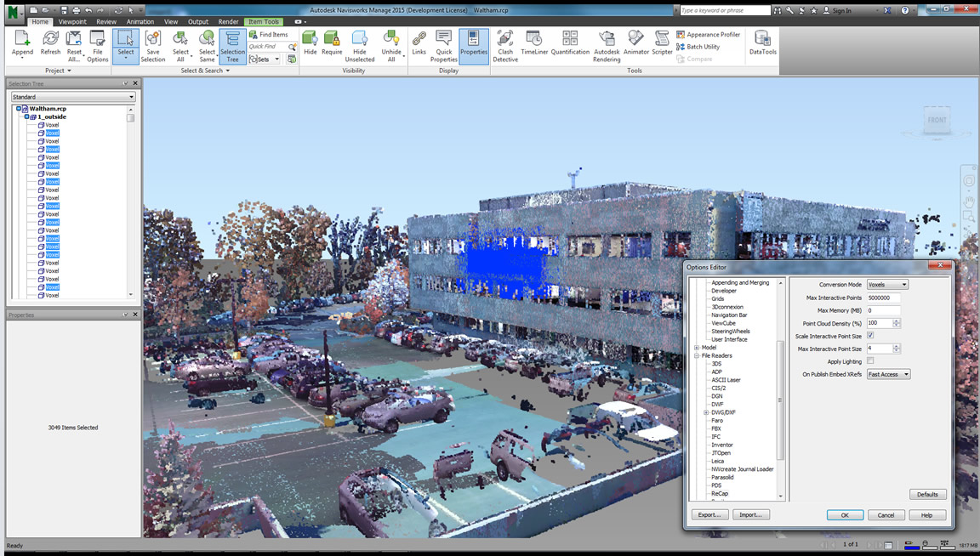Click the Hide icon in Visibility group
The image size is (980, 556).
[x=310, y=43]
